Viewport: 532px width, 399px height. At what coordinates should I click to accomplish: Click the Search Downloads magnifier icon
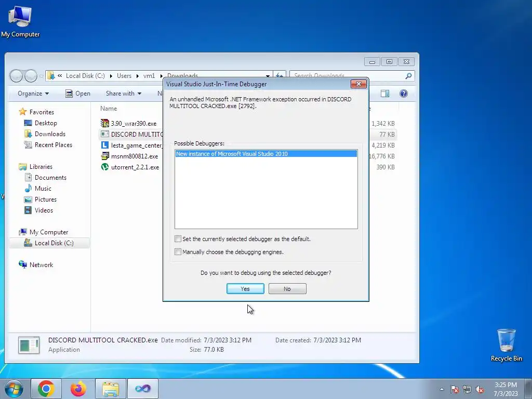408,76
